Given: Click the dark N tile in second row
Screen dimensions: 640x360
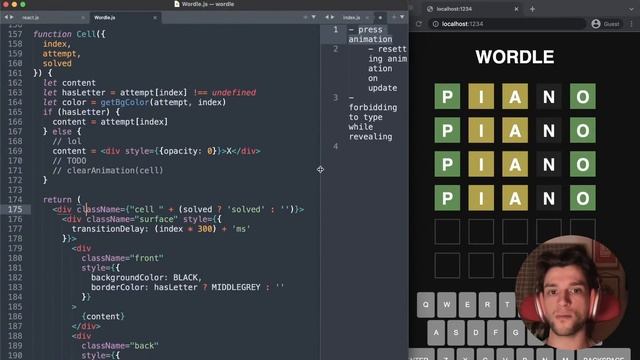Looking at the screenshot, I should pyautogui.click(x=549, y=131).
